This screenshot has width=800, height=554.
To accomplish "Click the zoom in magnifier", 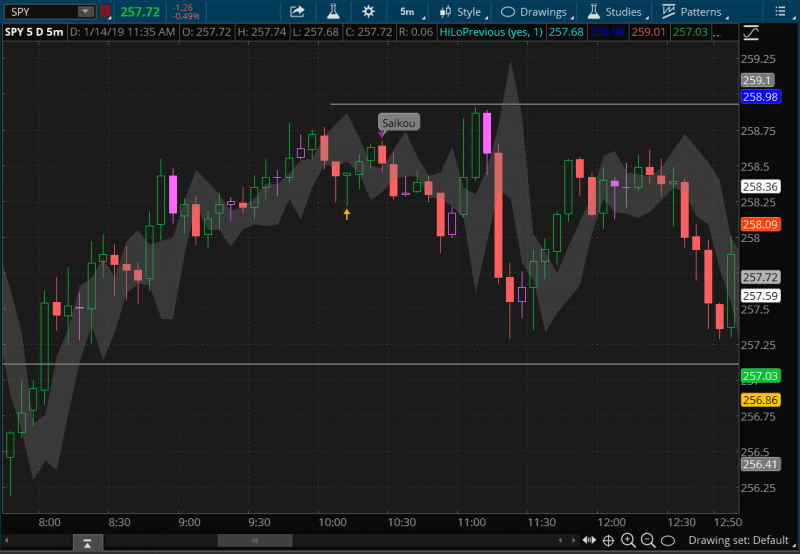I will [628, 540].
